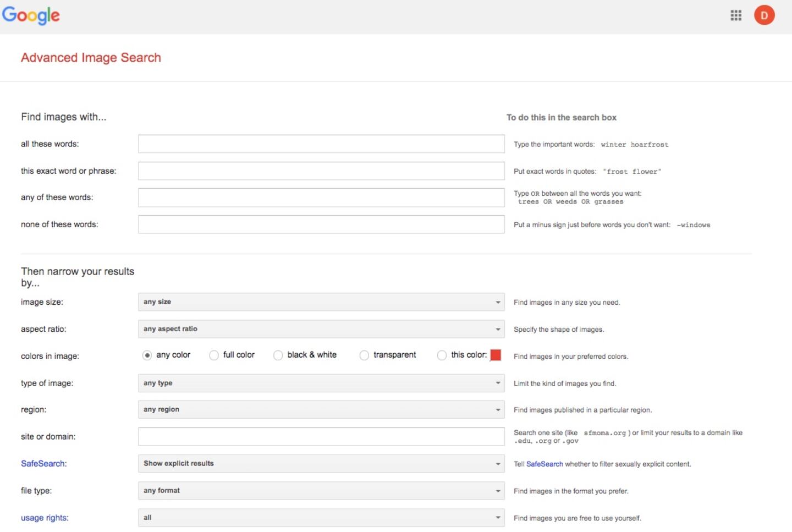Click 'Limit the kind of images you find.' hint
The height and width of the screenshot is (532, 792).
coord(565,383)
